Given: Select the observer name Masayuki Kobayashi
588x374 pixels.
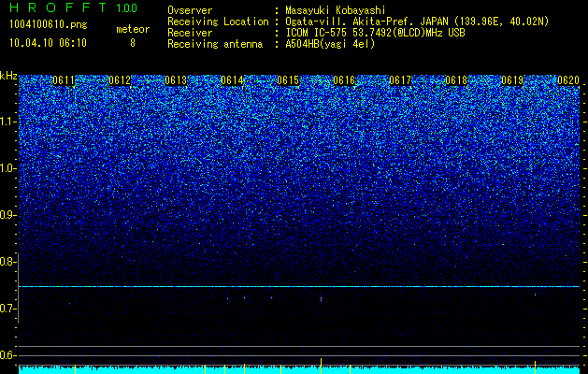Looking at the screenshot, I should 336,10.
